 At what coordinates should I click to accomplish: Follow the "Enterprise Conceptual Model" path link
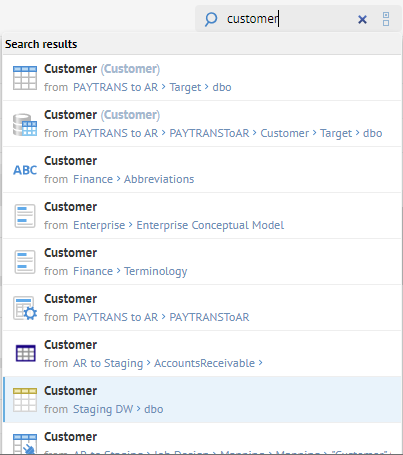point(210,225)
